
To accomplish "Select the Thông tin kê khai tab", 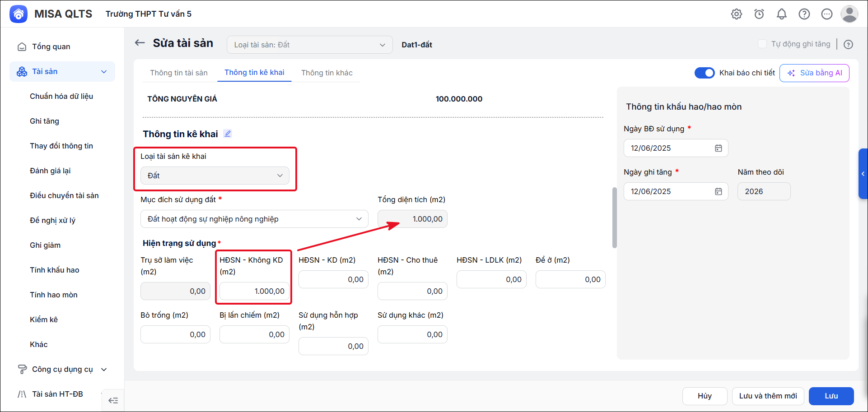I will click(254, 72).
